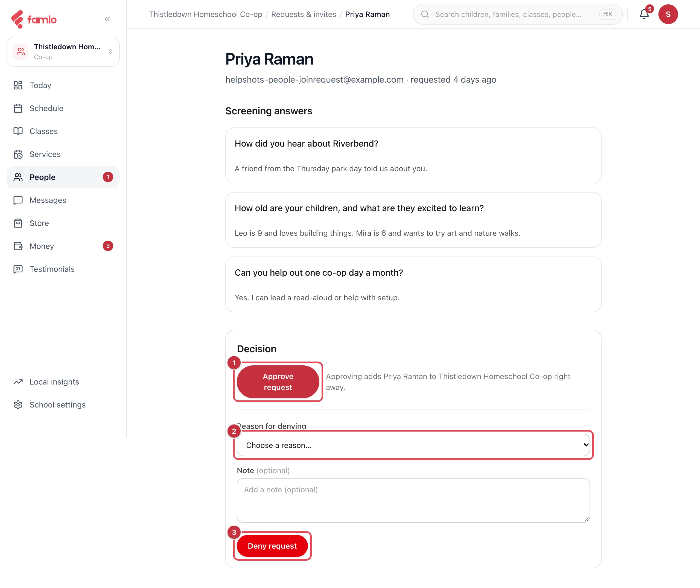This screenshot has height=588, width=700.
Task: Open the user avatar menu
Action: [668, 14]
